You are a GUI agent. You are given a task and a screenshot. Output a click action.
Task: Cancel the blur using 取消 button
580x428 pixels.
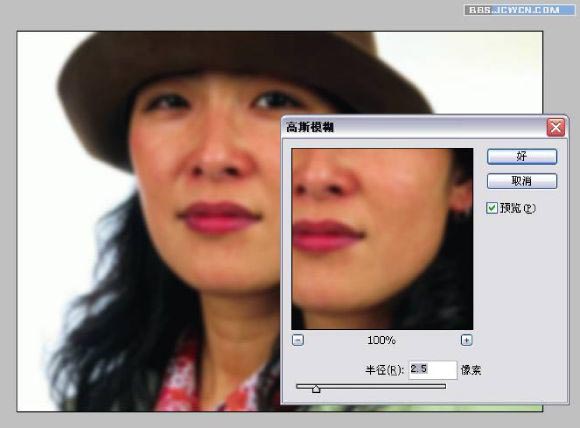pos(522,181)
